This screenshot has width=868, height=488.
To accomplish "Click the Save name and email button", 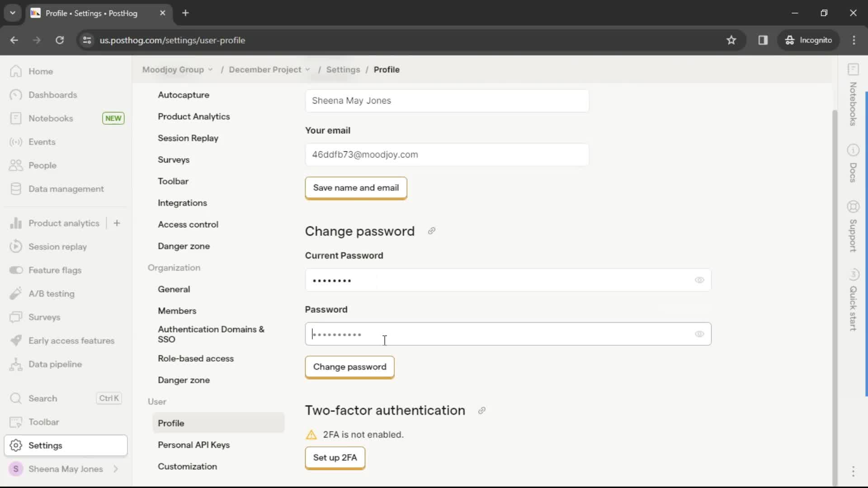I will (356, 188).
